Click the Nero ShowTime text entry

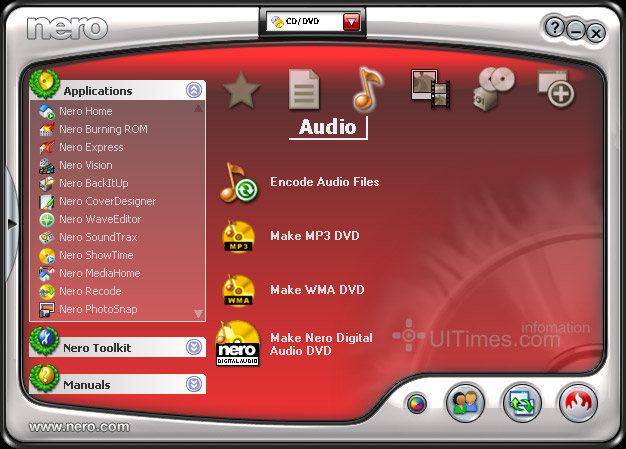(96, 255)
